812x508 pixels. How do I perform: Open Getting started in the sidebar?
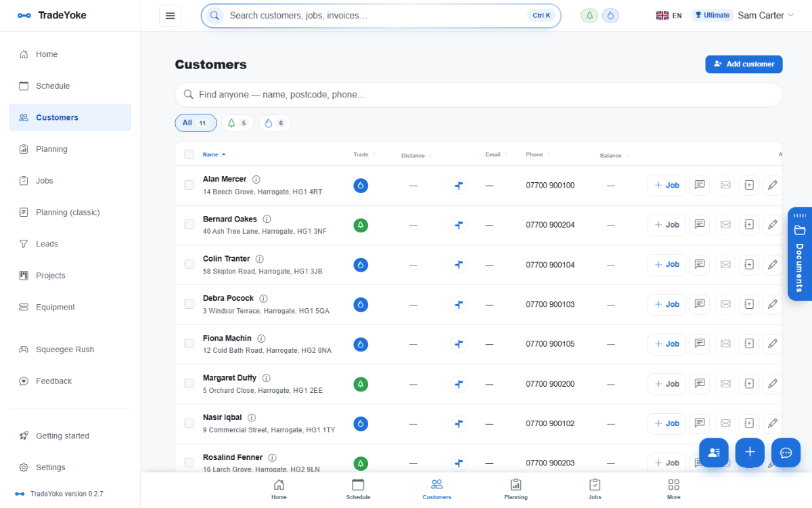(70, 436)
